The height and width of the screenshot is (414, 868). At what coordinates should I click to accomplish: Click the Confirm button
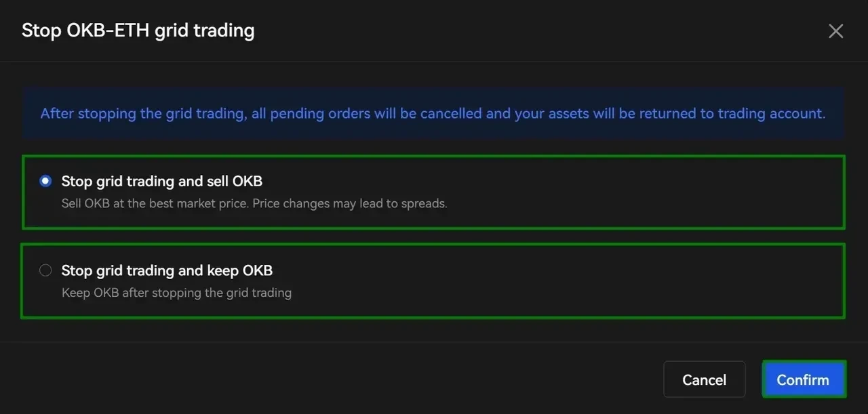804,379
